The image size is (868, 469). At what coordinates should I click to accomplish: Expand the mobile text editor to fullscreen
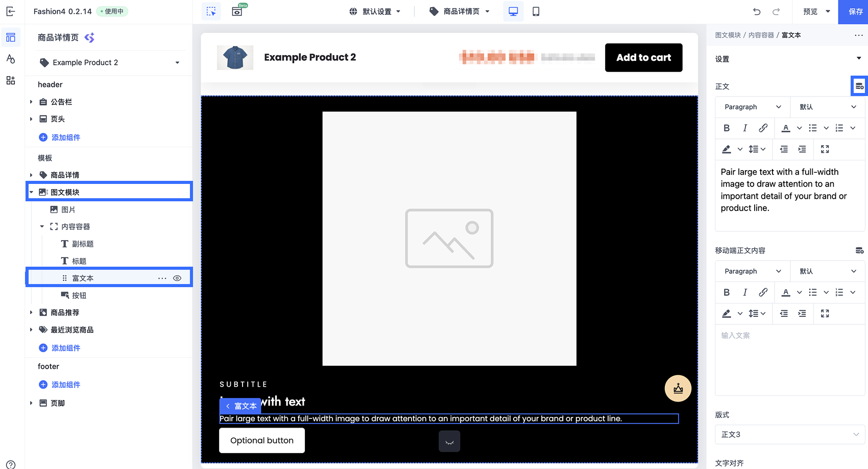(825, 313)
